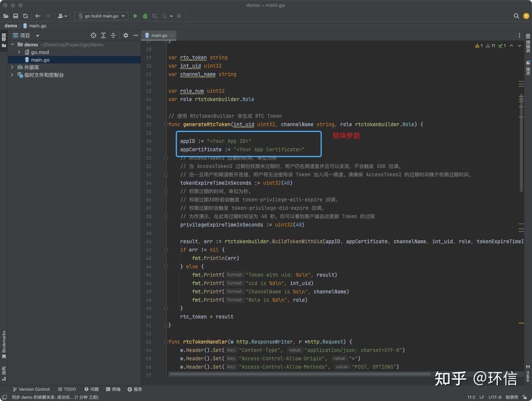Click the 'main.go' breadcrumb in navigation bar
The height and width of the screenshot is (401, 532).
coord(35,26)
